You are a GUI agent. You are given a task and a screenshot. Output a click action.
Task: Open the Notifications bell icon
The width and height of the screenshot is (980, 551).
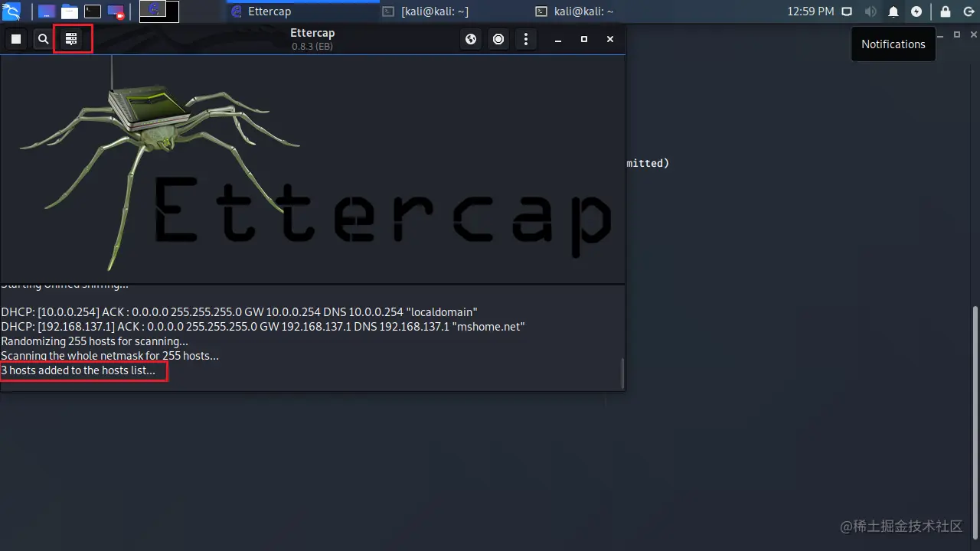(x=893, y=11)
